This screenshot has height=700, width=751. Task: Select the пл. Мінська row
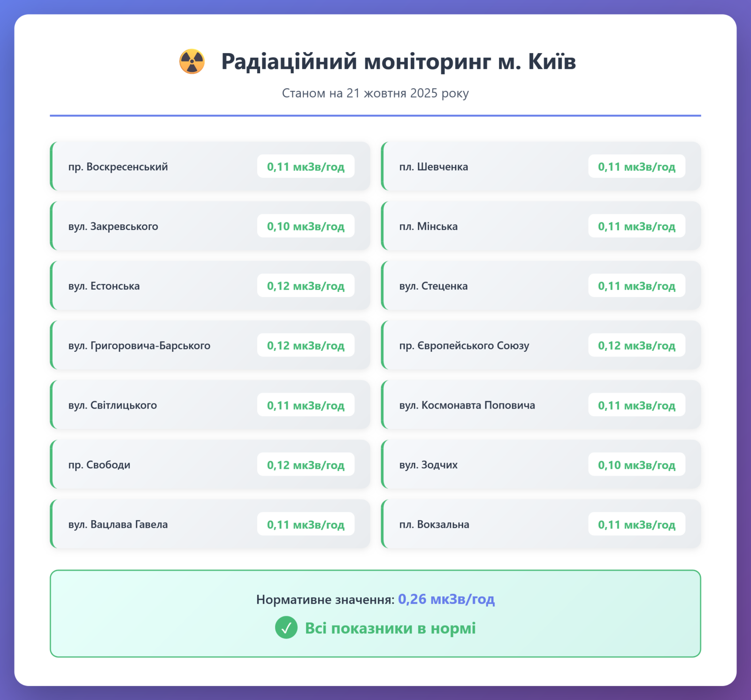click(541, 226)
